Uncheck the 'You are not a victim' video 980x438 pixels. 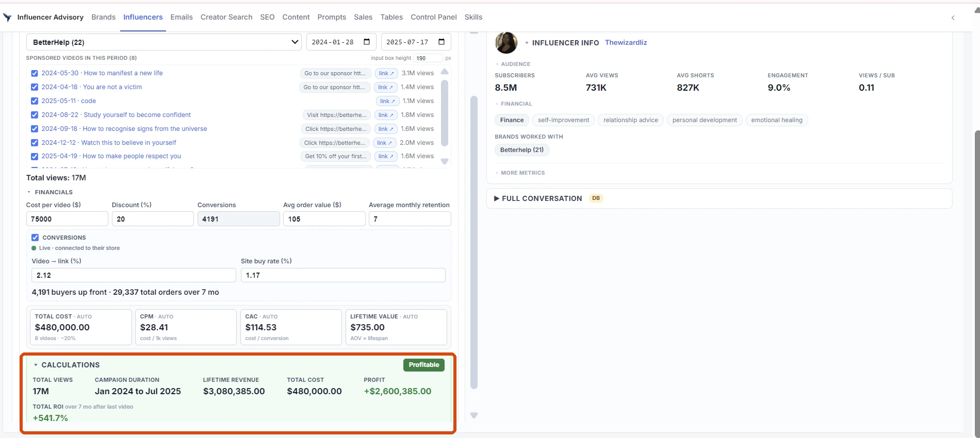35,87
